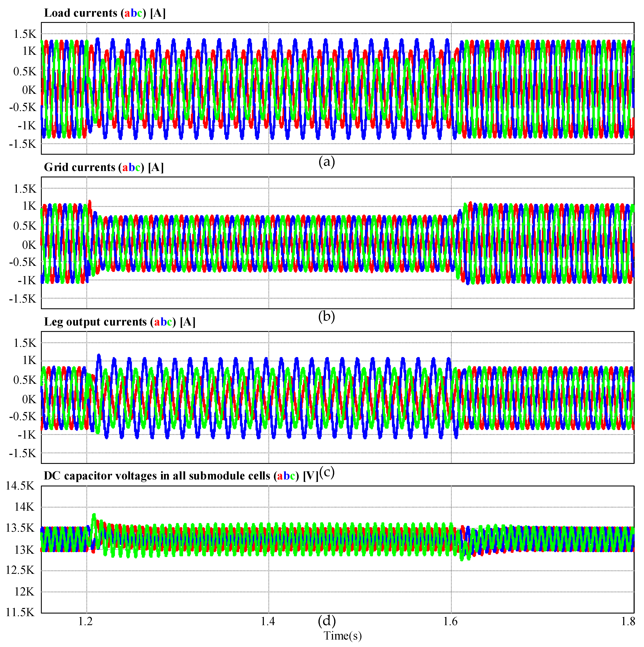Click the 14K voltage tick label
The width and height of the screenshot is (644, 647).
pyautogui.click(x=24, y=507)
